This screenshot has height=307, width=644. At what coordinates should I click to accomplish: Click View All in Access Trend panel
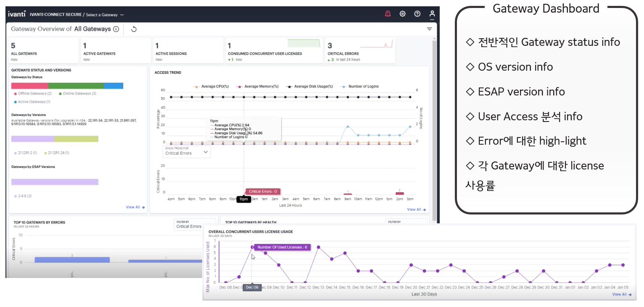coord(416,209)
